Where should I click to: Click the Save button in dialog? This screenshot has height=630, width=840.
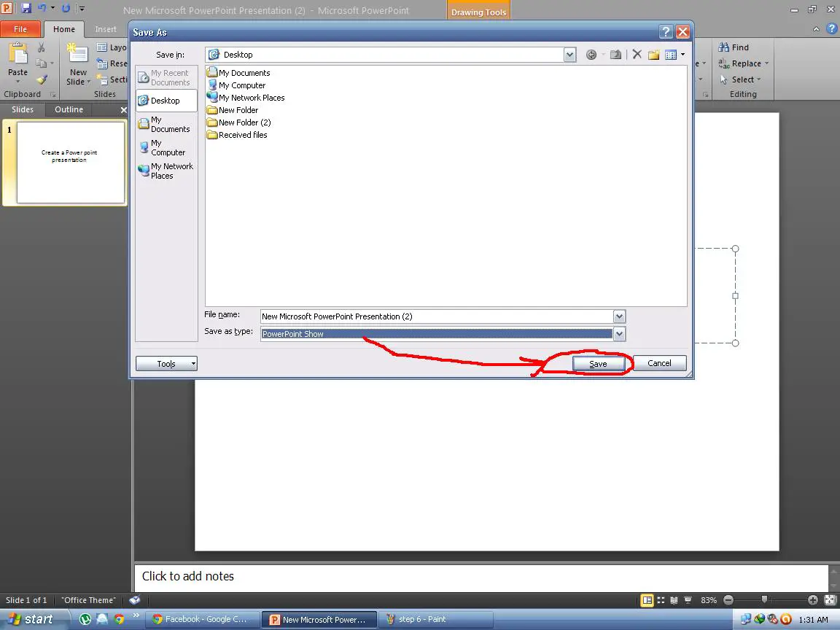(599, 364)
